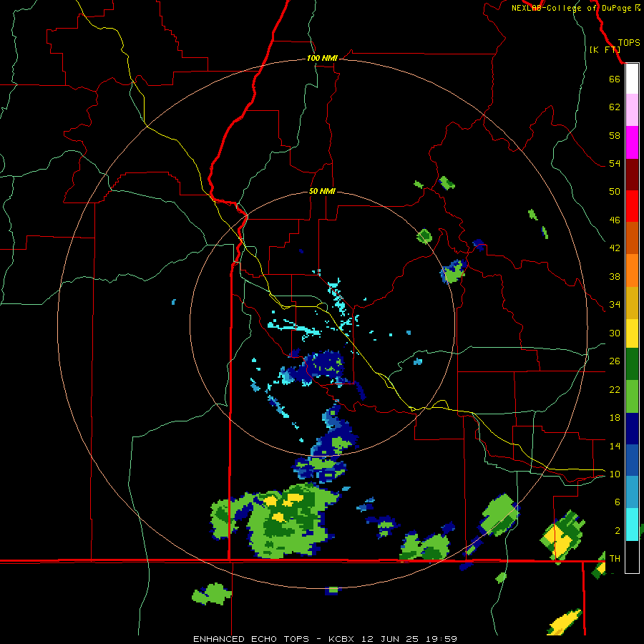
Task: Click the 46 value on the legend
Action: 615,220
